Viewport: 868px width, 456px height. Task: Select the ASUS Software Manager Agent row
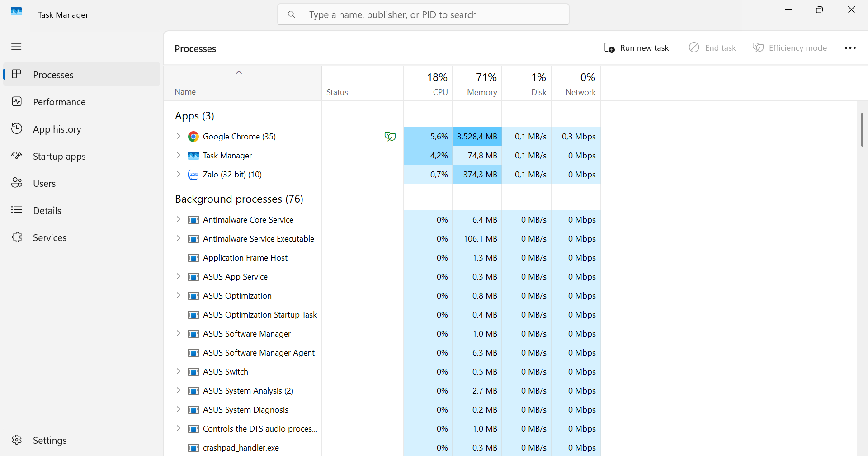click(x=382, y=353)
